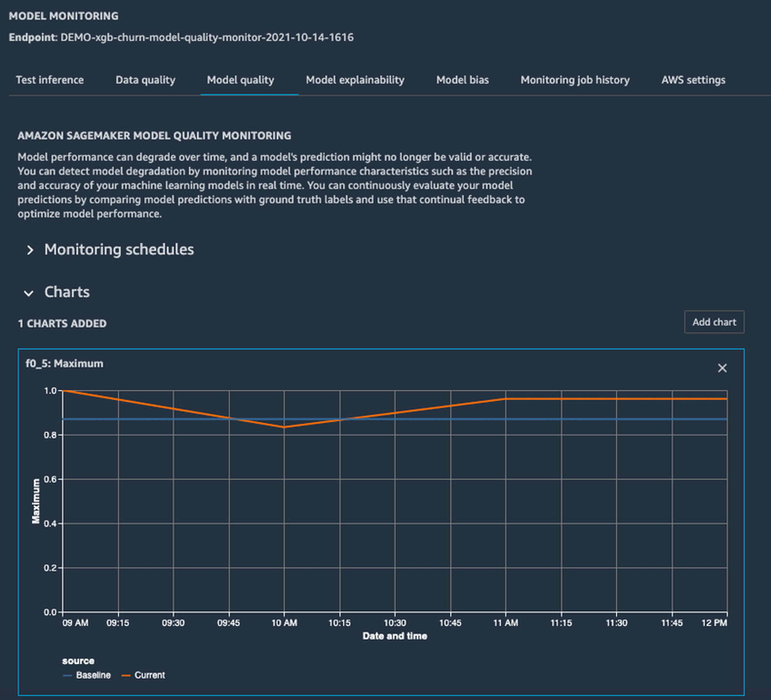This screenshot has width=771, height=700.
Task: Open the Model bias tab
Action: pyautogui.click(x=462, y=80)
